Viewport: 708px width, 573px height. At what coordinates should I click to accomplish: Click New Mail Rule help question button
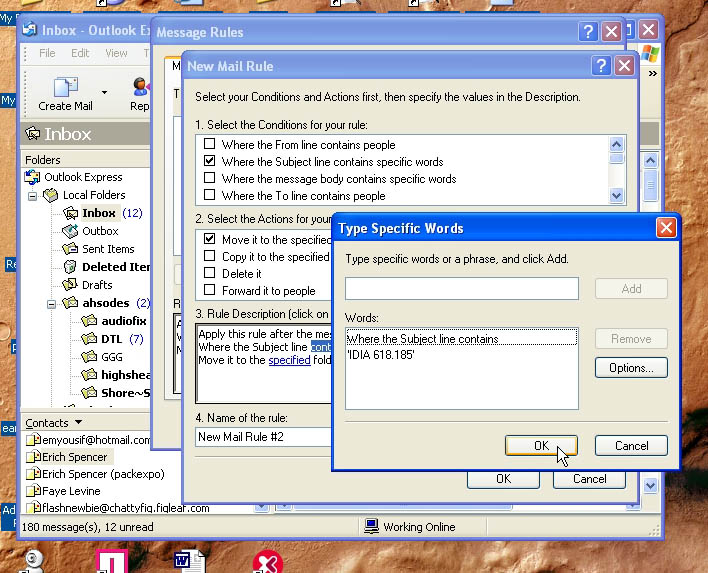(601, 66)
